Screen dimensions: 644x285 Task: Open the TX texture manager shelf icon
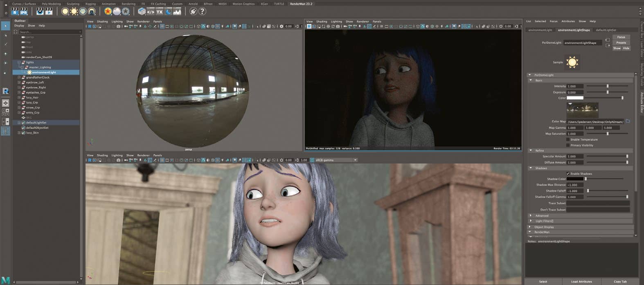(160, 11)
